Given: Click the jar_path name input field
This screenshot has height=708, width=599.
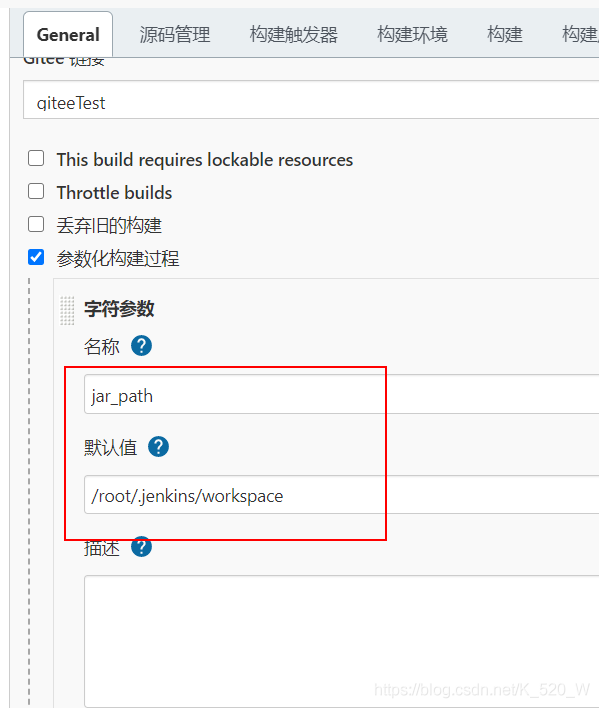Looking at the screenshot, I should pyautogui.click(x=342, y=394).
